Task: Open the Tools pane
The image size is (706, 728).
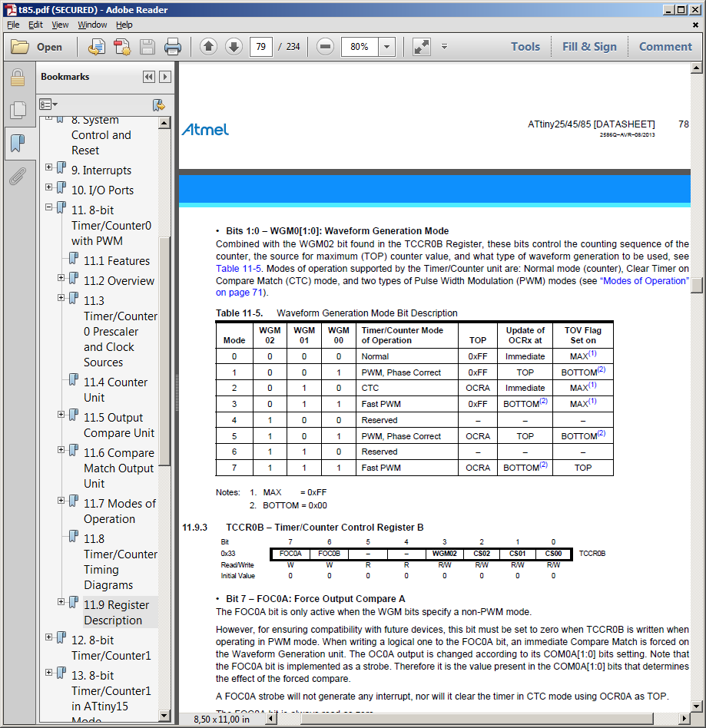Action: tap(525, 46)
